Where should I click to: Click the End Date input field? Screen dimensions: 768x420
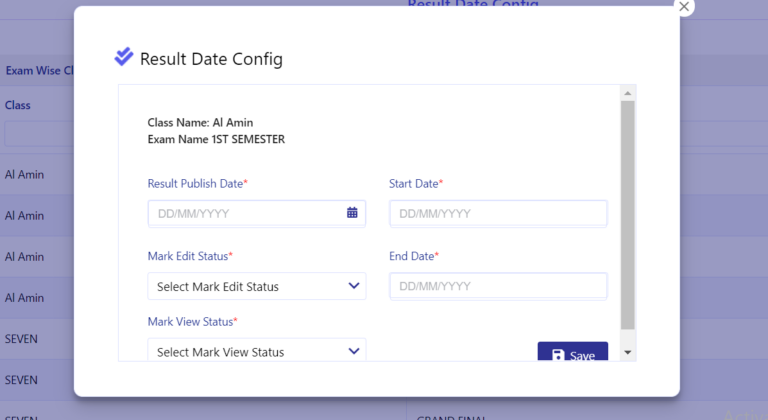click(x=498, y=286)
